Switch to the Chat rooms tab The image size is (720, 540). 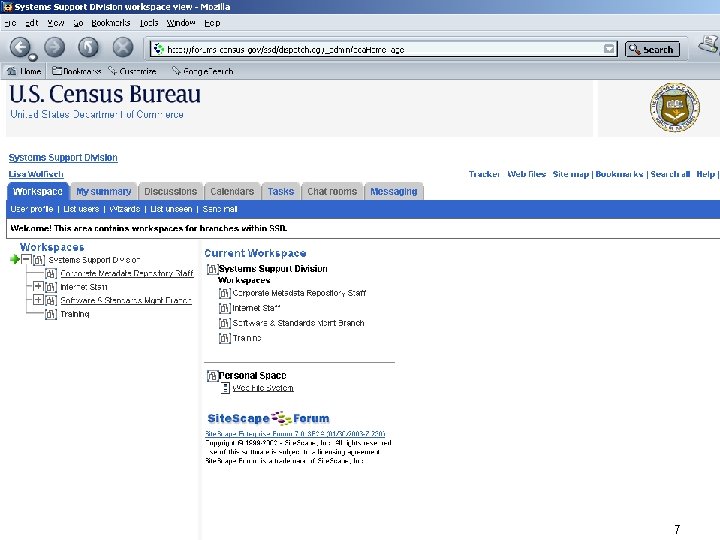(x=332, y=191)
